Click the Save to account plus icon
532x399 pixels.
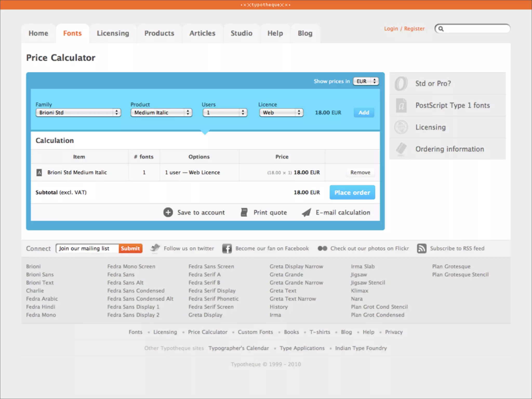(x=168, y=212)
